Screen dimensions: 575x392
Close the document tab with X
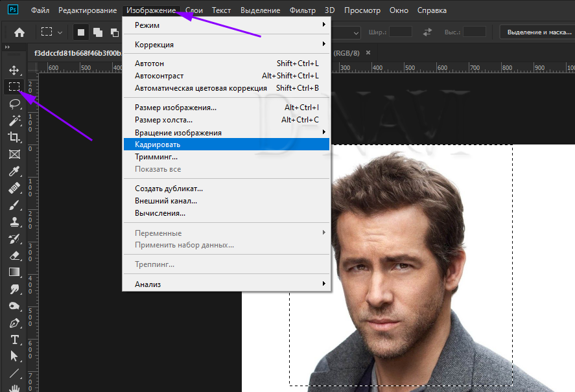coord(368,52)
